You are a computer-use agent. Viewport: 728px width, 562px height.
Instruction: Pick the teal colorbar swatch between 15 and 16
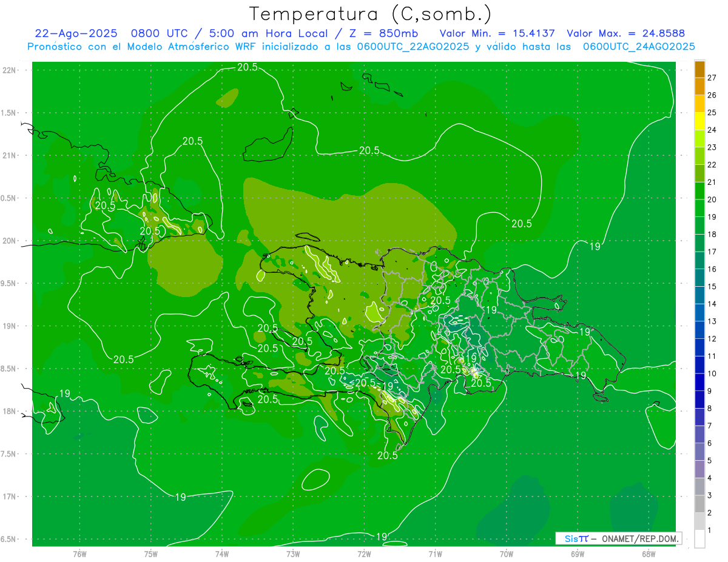coord(699,278)
